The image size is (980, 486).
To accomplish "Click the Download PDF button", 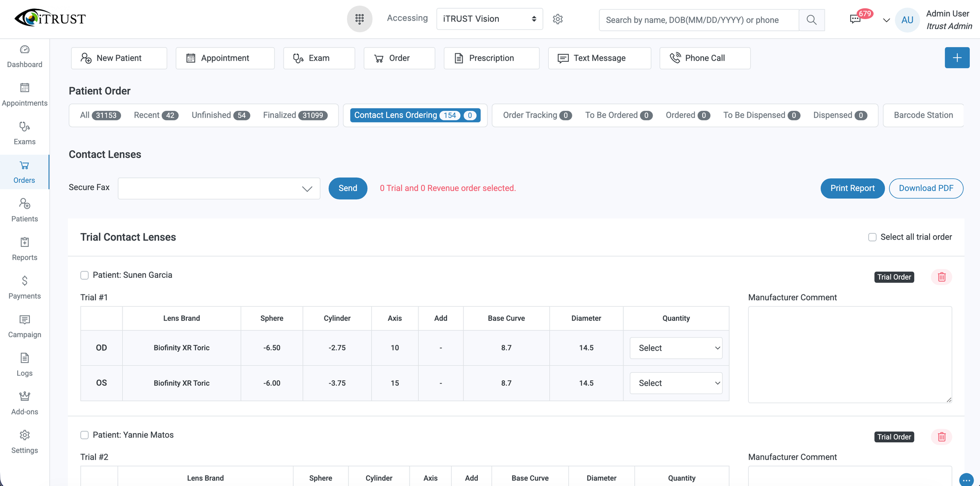I will coord(926,189).
